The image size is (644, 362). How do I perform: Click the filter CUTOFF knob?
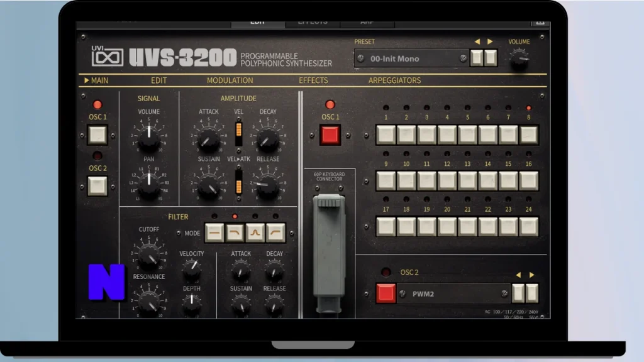pyautogui.click(x=148, y=255)
